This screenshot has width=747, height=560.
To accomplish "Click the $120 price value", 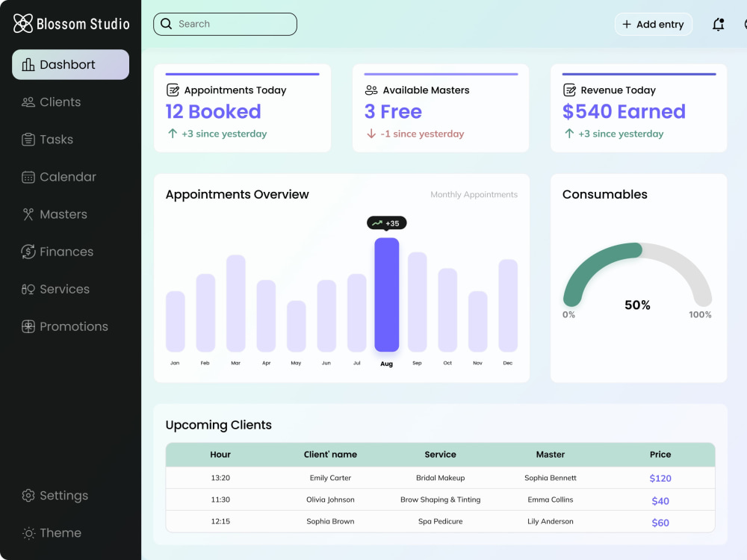I will click(x=660, y=478).
